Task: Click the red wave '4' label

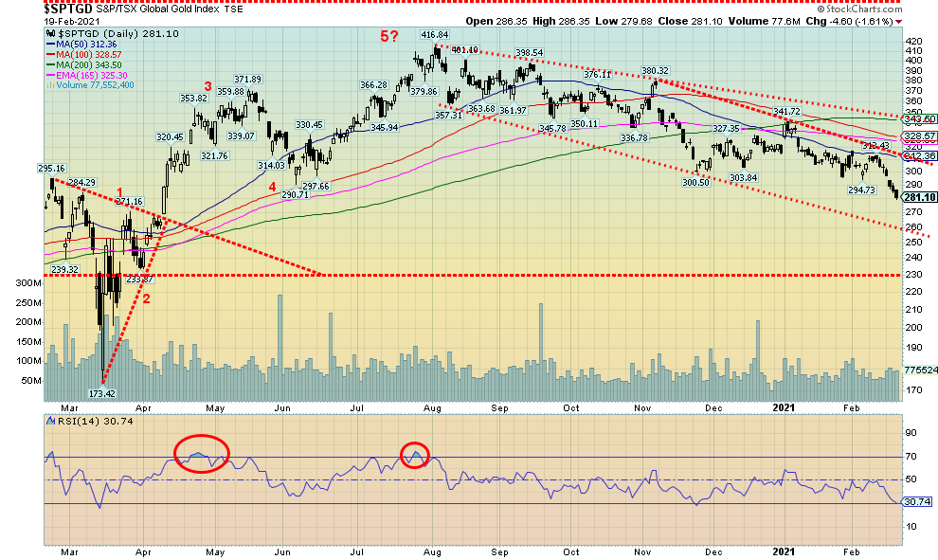Action: (x=272, y=187)
